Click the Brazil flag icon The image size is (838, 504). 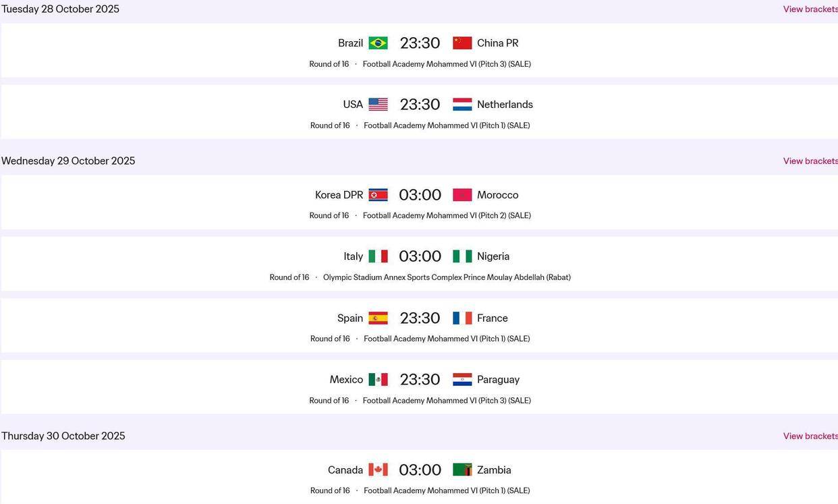coord(378,43)
